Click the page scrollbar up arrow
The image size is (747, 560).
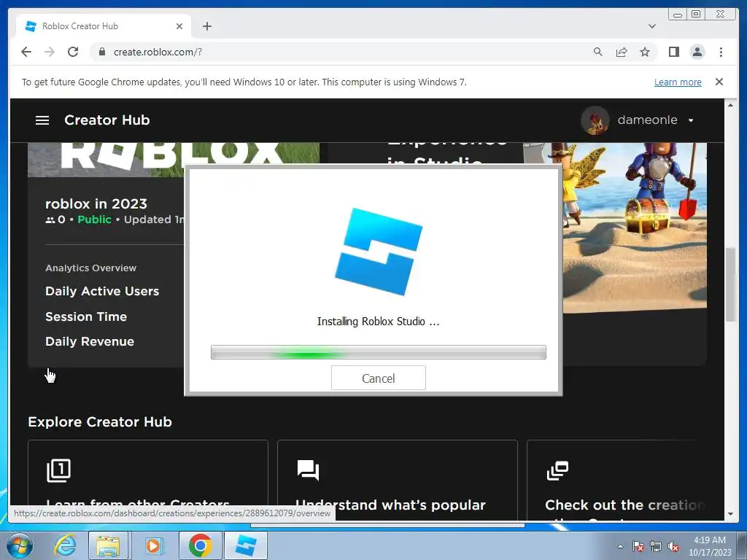(x=730, y=105)
